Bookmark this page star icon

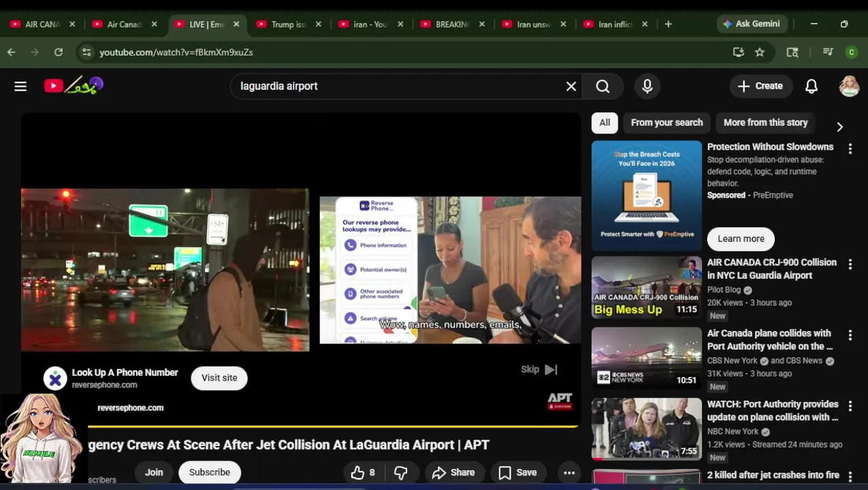click(760, 52)
